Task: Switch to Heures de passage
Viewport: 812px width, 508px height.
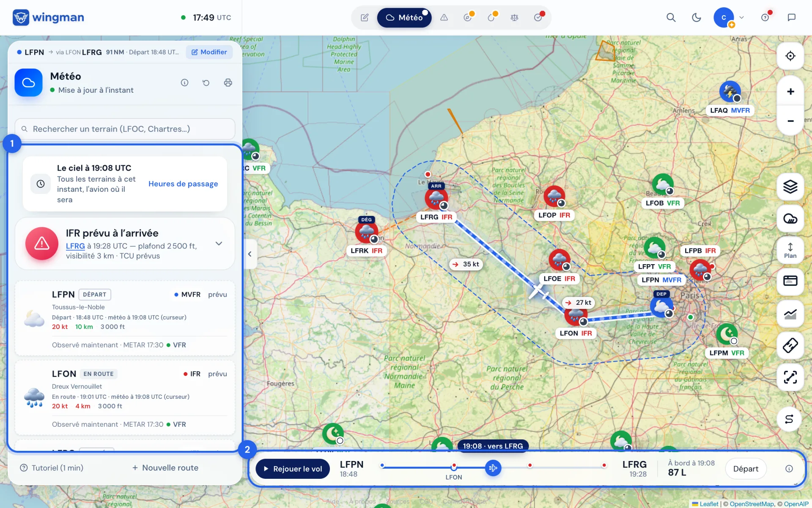Action: click(x=183, y=184)
